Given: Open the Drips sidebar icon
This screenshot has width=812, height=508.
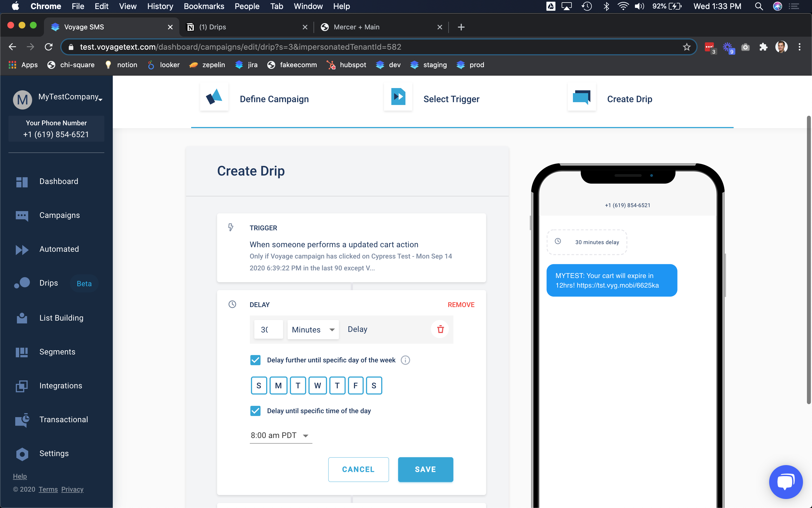Looking at the screenshot, I should tap(22, 283).
